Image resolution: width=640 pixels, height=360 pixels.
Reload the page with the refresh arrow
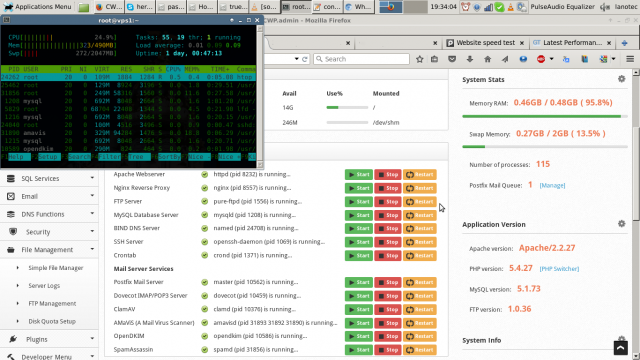[304, 59]
